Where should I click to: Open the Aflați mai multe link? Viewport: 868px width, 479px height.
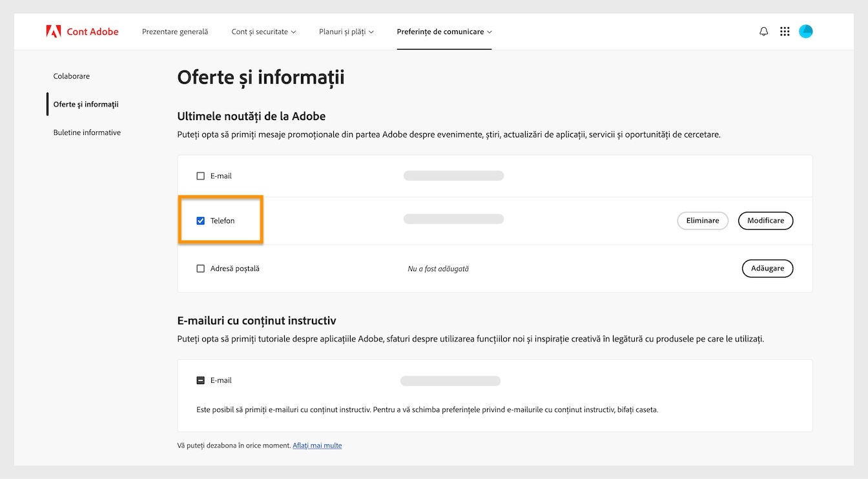pyautogui.click(x=317, y=445)
